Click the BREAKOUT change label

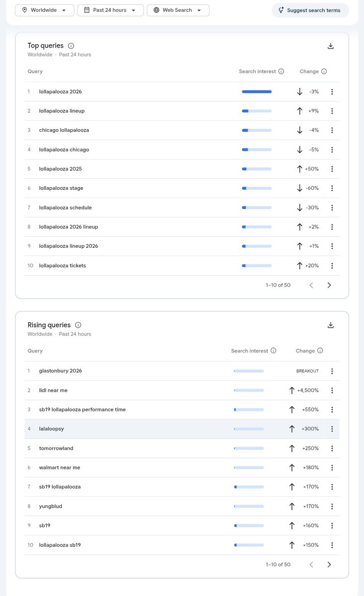tap(307, 371)
